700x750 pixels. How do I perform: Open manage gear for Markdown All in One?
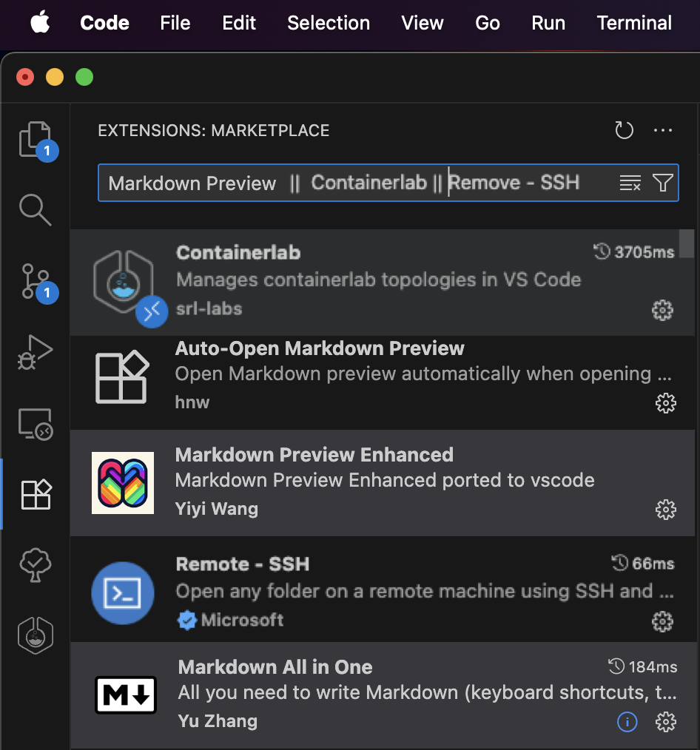(665, 722)
